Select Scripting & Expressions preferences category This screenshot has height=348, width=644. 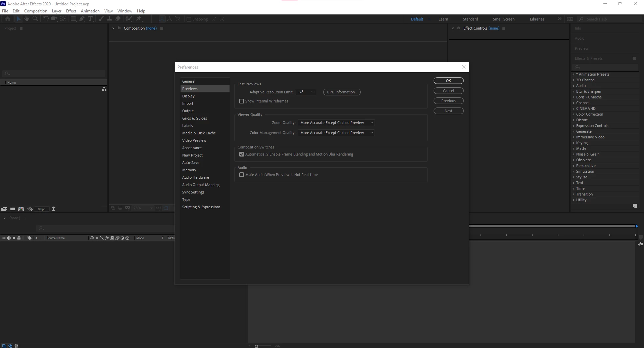pyautogui.click(x=205, y=207)
